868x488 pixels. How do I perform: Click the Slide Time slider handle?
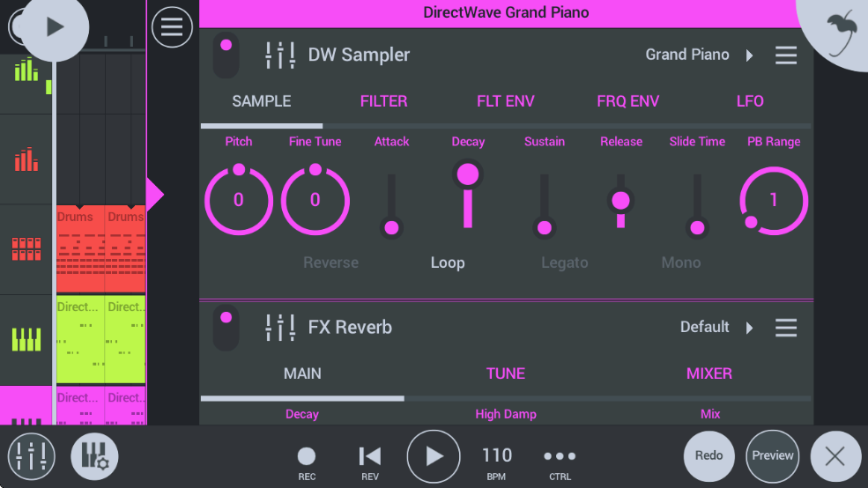(x=697, y=227)
